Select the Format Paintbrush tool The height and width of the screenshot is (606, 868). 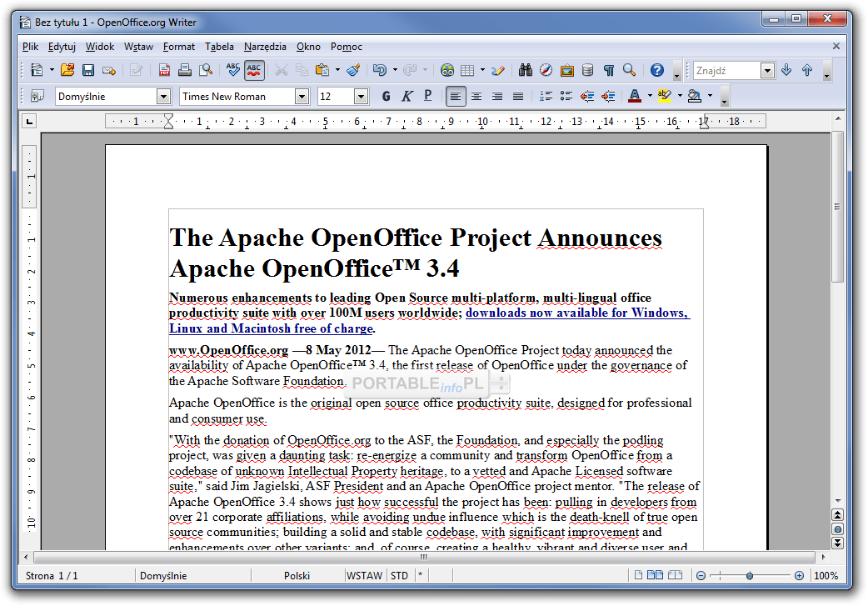[x=353, y=70]
